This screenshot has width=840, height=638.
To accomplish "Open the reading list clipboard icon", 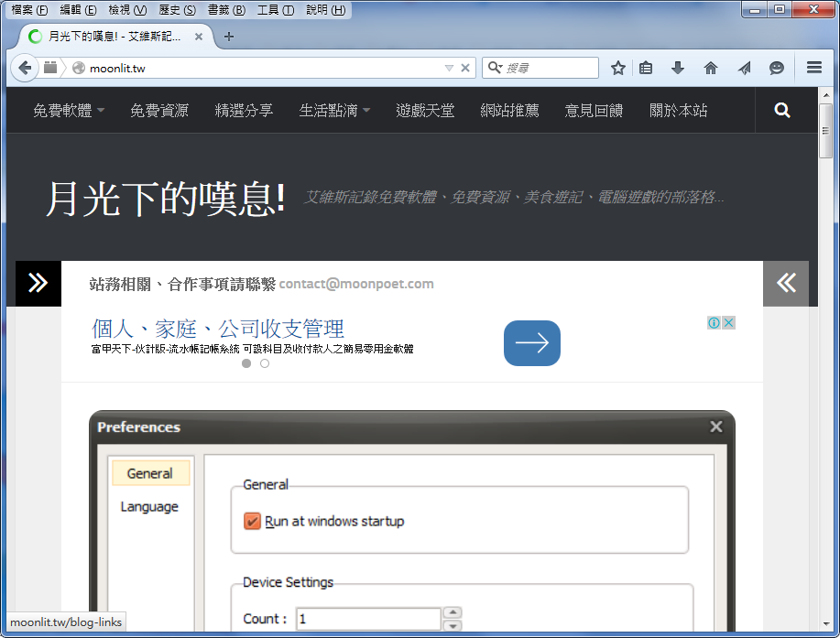I will point(646,68).
